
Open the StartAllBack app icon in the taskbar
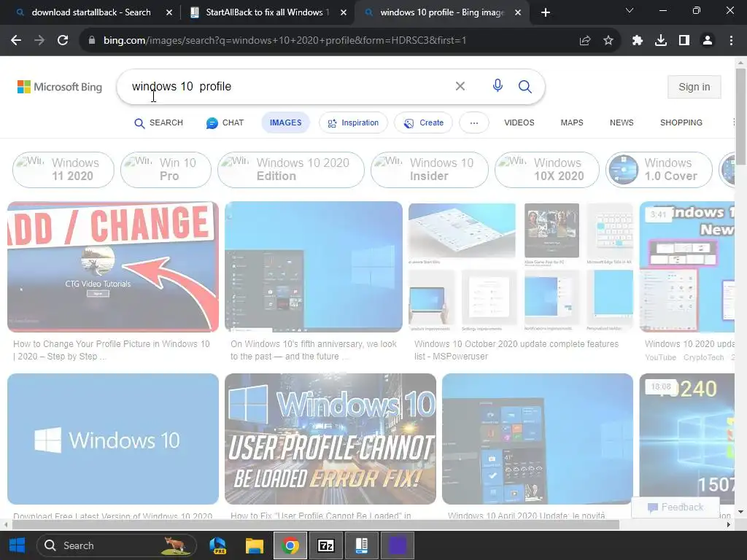(x=362, y=545)
